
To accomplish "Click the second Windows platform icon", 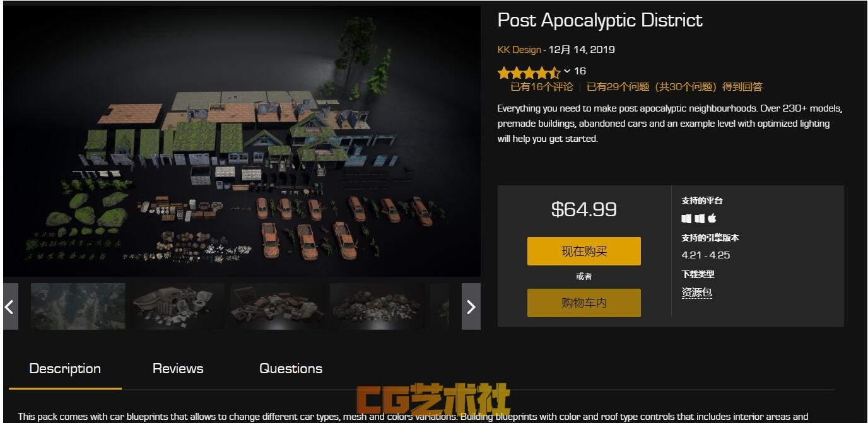I will [699, 218].
